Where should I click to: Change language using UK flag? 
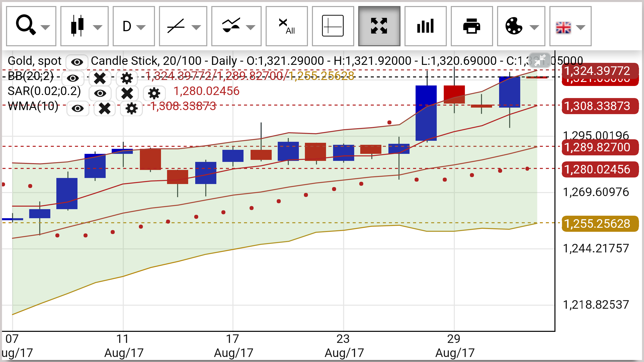point(570,26)
